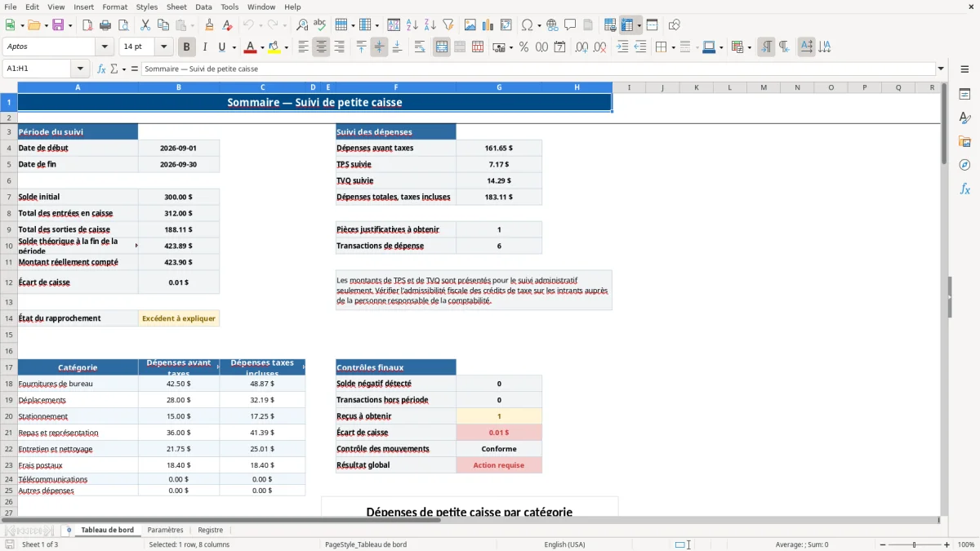980x551 pixels.
Task: Open Find and Replace
Action: coord(302,25)
